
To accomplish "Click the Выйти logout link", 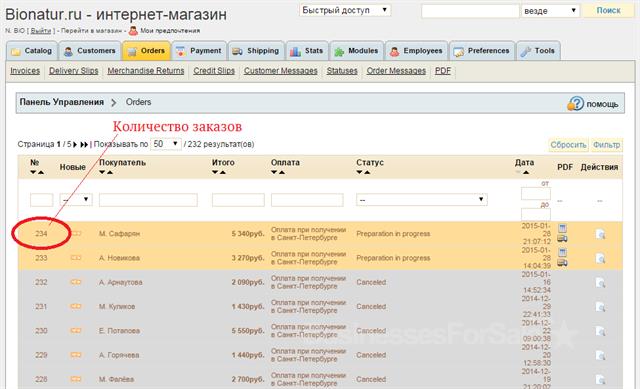I will (41, 31).
